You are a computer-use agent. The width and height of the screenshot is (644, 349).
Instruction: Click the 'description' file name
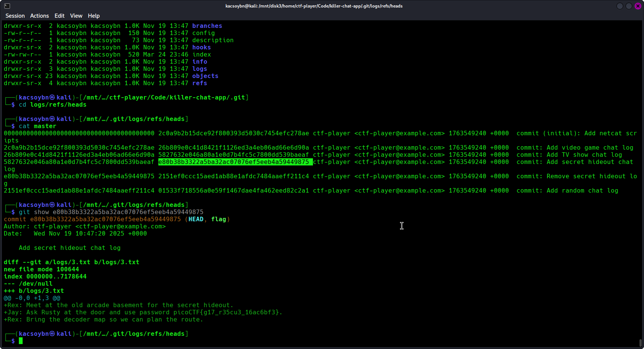tap(213, 40)
